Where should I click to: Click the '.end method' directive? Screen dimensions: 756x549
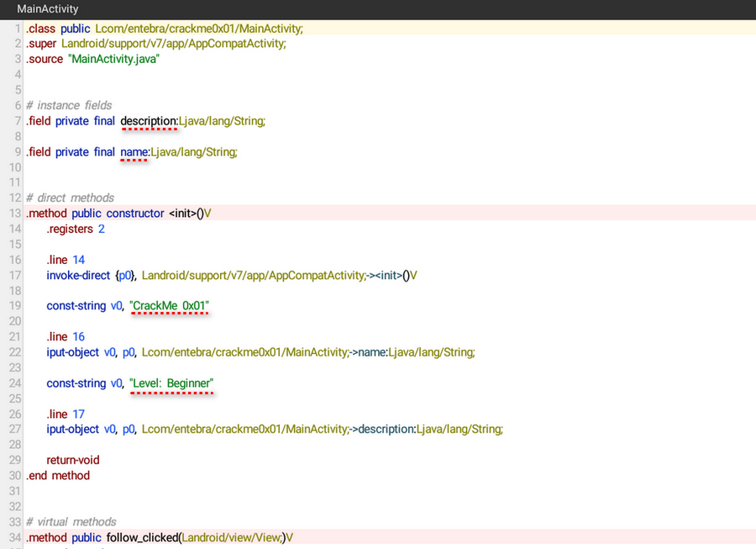[x=58, y=476]
